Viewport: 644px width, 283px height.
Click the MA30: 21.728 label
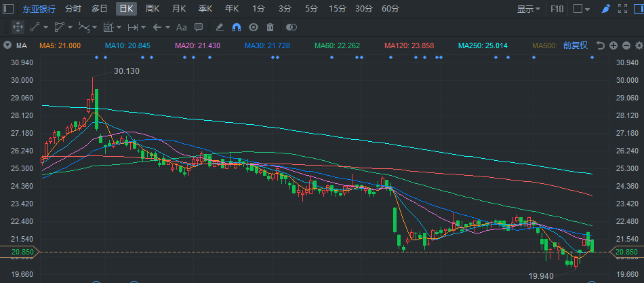pyautogui.click(x=267, y=45)
